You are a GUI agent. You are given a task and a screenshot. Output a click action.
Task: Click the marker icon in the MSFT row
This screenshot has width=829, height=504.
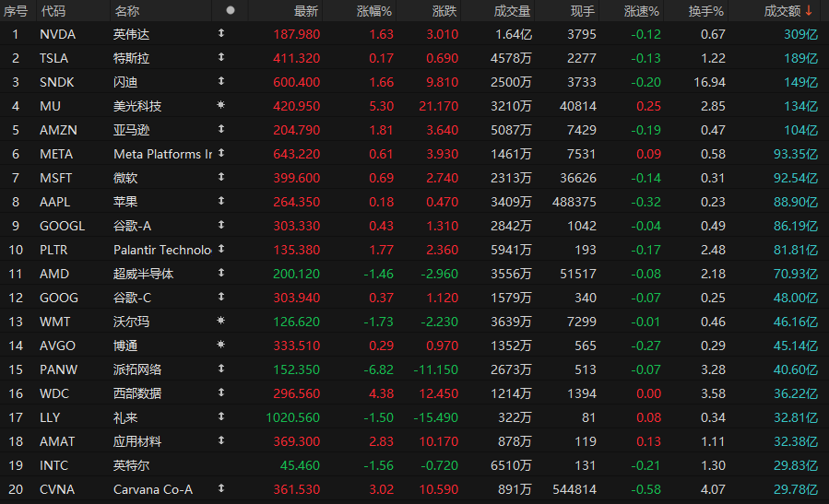tap(221, 177)
